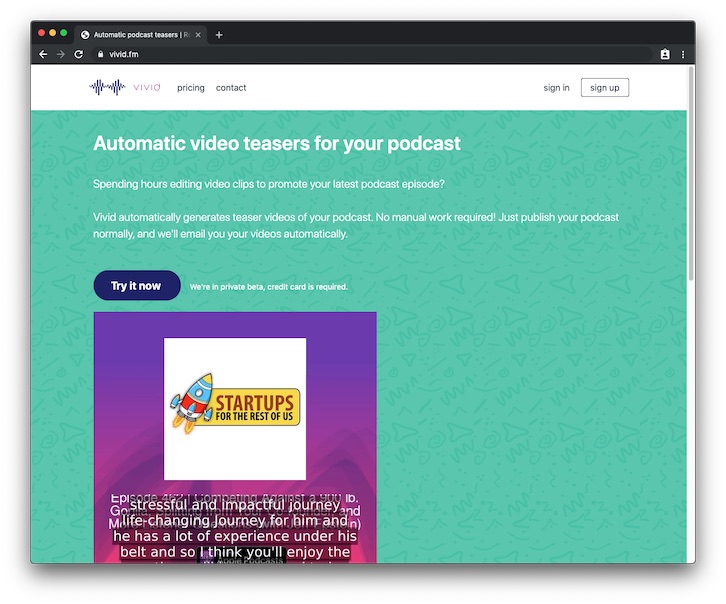Click the Vivid waveform logo
The image size is (726, 604).
click(x=107, y=87)
